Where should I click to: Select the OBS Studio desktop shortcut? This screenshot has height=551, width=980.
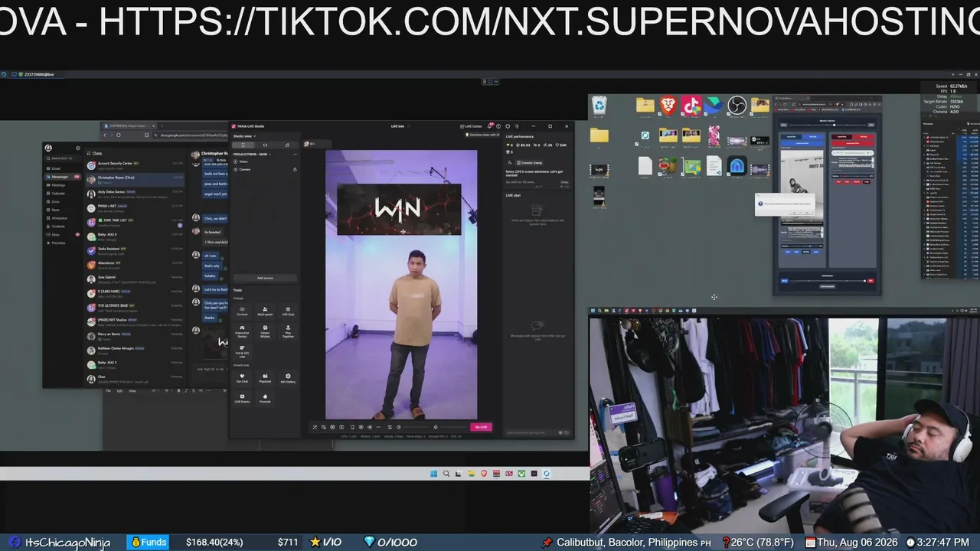tap(737, 105)
